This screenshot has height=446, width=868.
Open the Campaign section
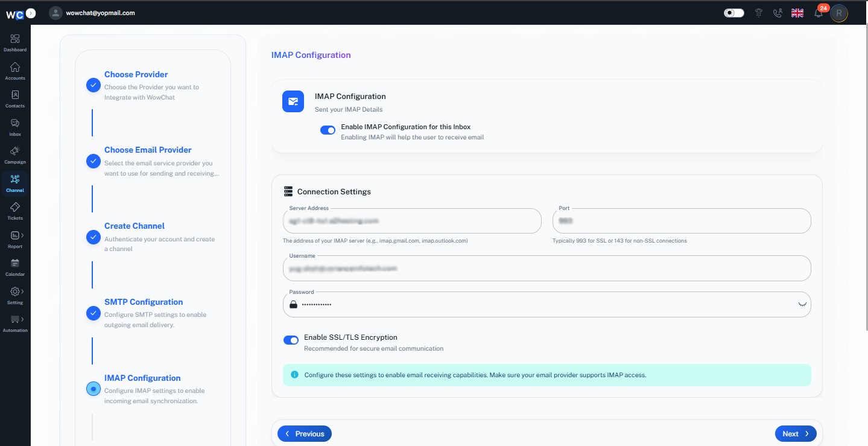(x=15, y=155)
